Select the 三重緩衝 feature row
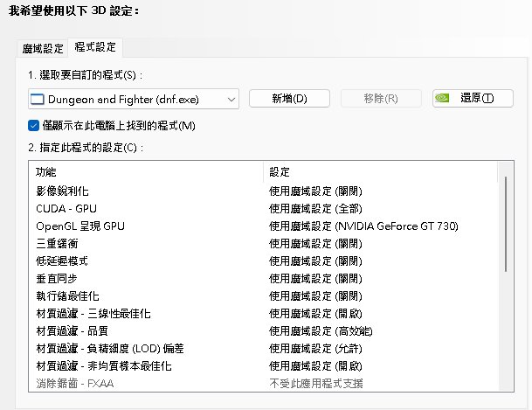532x410 pixels. pyautogui.click(x=263, y=244)
